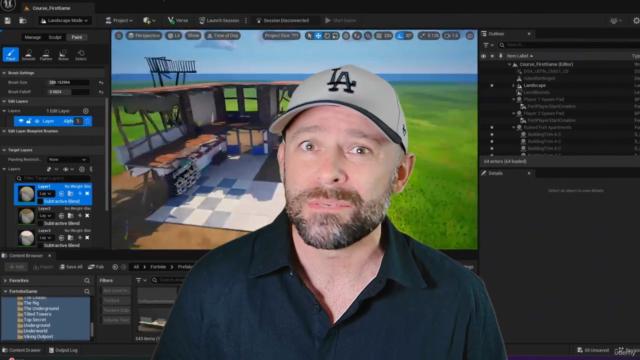
Task: Collapse the FortniteGame folder tree
Action: pos(5,291)
